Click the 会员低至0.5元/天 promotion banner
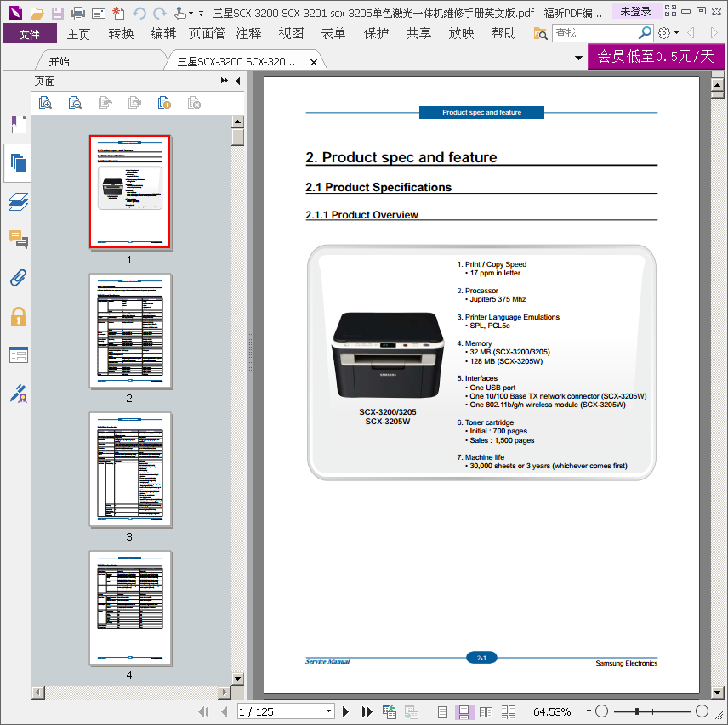 point(656,57)
